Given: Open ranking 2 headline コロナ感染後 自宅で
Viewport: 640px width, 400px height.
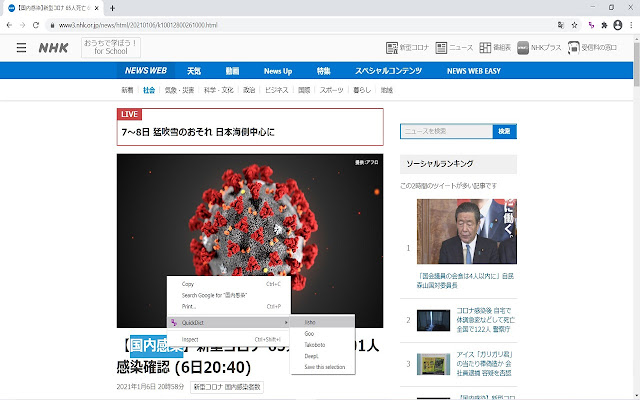Looking at the screenshot, I should (x=485, y=320).
